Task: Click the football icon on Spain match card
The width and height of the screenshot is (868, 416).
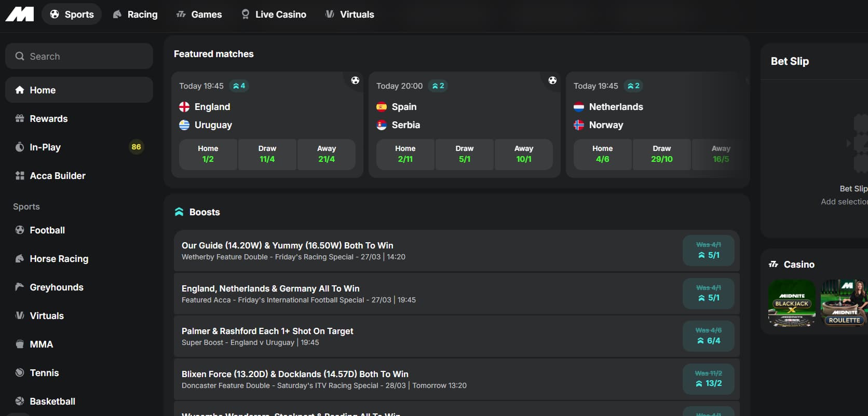Action: point(552,80)
